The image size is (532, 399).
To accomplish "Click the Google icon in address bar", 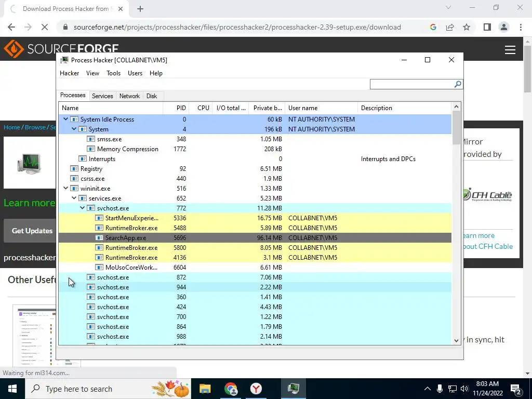I will pyautogui.click(x=433, y=27).
